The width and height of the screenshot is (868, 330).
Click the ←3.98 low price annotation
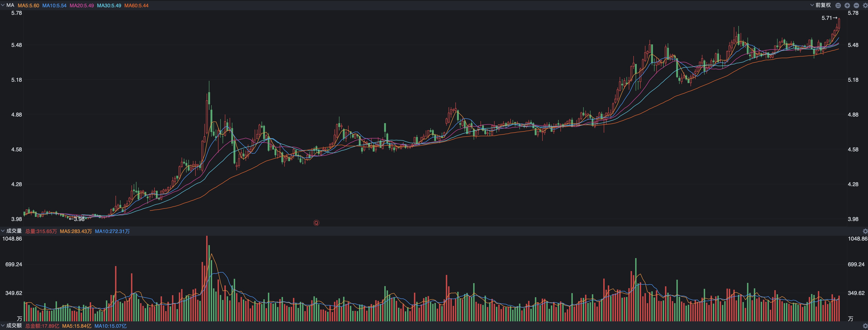click(x=77, y=219)
